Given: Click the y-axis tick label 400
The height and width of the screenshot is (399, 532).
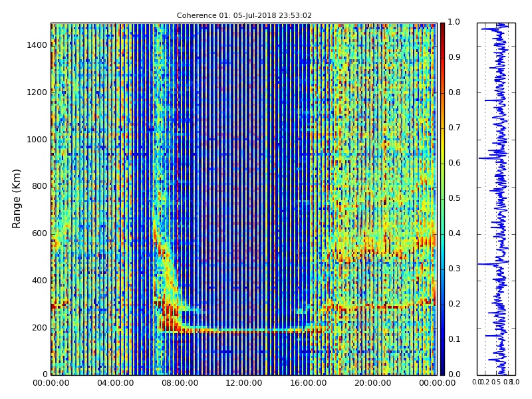Looking at the screenshot, I should point(39,281).
